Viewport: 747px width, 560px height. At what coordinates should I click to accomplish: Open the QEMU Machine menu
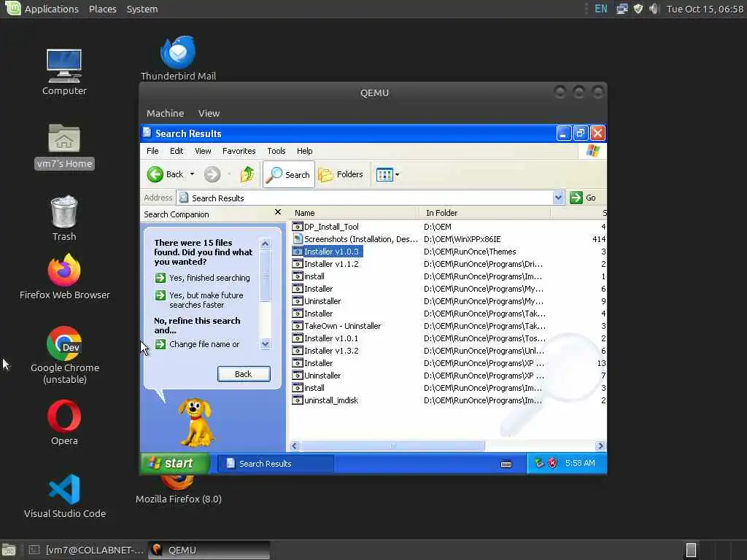165,113
